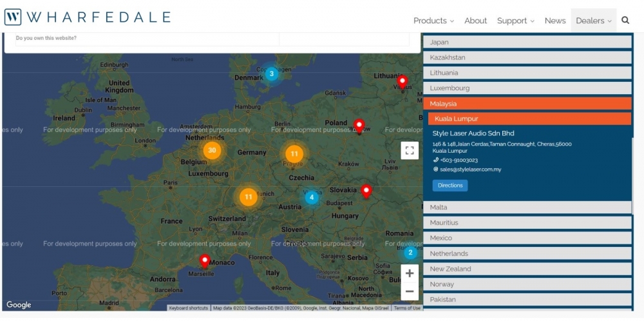Open the blue cluster 3 near Copenhagen

271,74
